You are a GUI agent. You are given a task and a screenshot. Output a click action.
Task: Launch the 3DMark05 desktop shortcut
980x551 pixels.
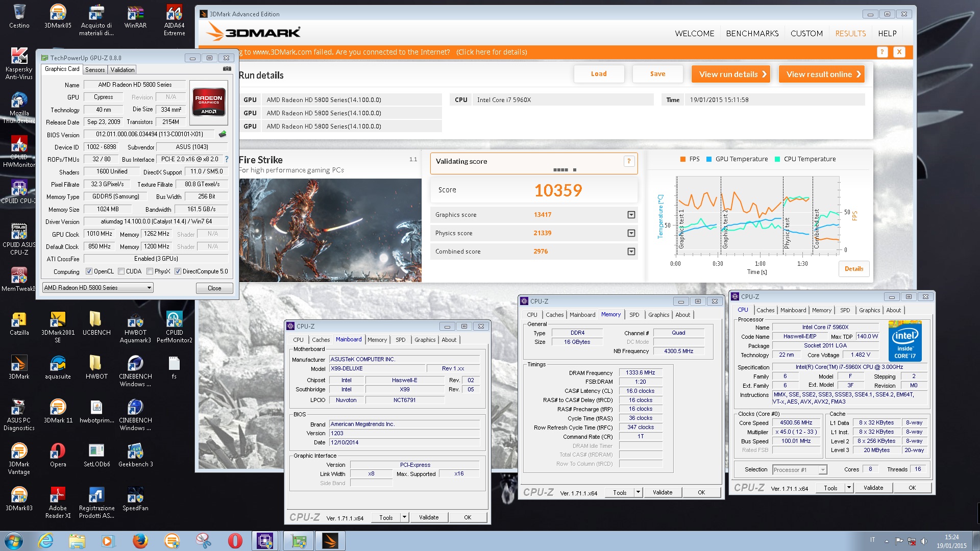point(58,16)
